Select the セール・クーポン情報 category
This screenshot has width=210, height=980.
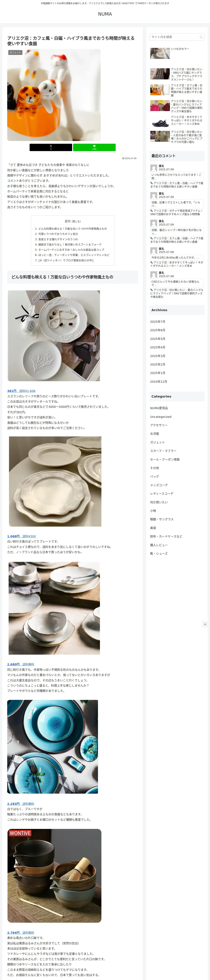pyautogui.click(x=165, y=460)
